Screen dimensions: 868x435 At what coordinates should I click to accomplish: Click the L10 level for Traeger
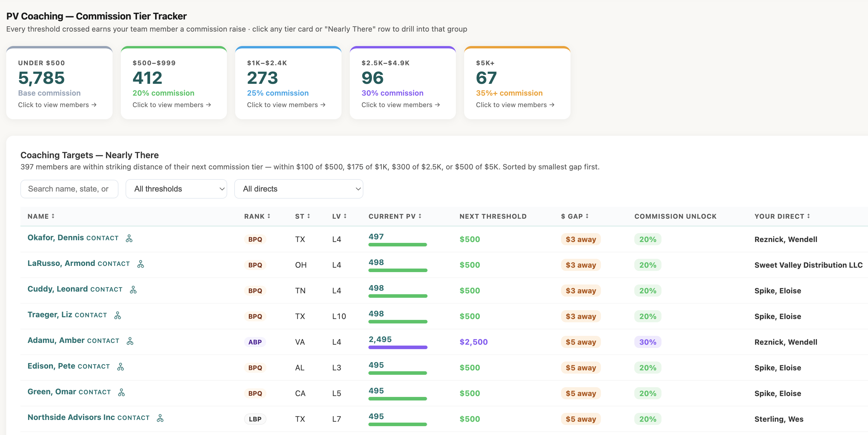(339, 316)
